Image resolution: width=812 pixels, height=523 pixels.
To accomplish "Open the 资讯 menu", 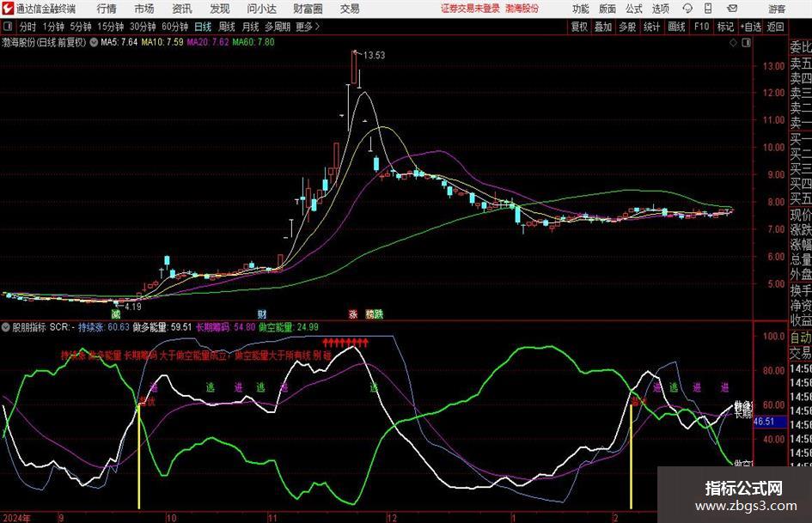I will coord(182,9).
